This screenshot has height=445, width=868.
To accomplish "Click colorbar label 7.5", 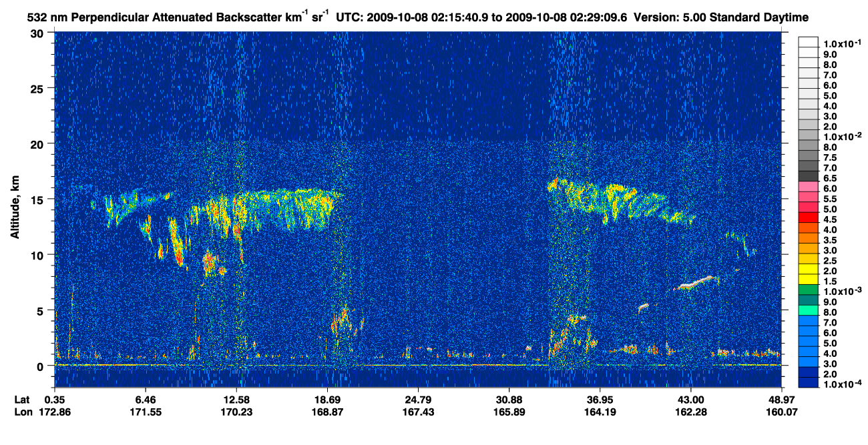I will (x=830, y=157).
